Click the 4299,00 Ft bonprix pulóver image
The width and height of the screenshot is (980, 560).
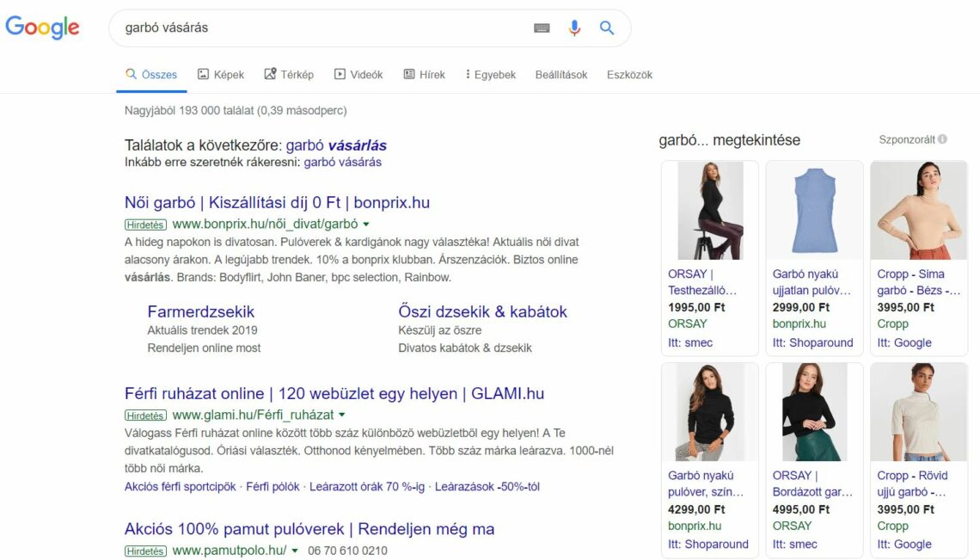[710, 412]
